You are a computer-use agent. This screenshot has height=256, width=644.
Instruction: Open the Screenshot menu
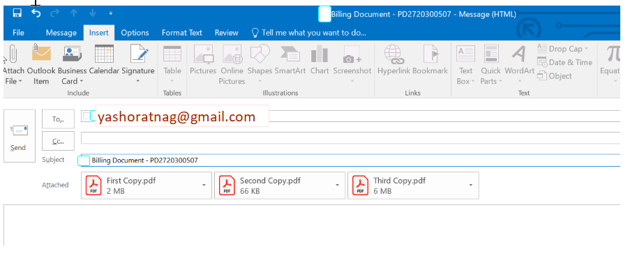352,64
